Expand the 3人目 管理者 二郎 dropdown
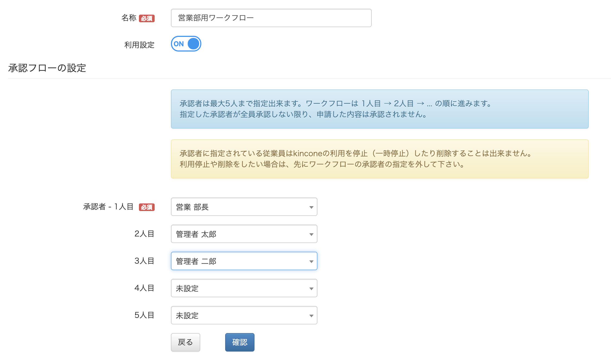 click(244, 261)
